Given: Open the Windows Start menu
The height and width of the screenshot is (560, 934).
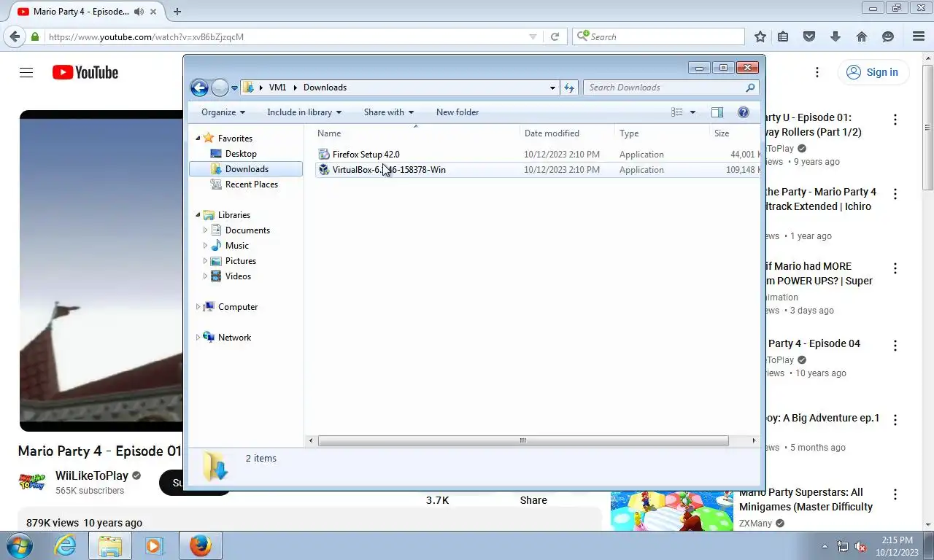Looking at the screenshot, I should tap(20, 545).
